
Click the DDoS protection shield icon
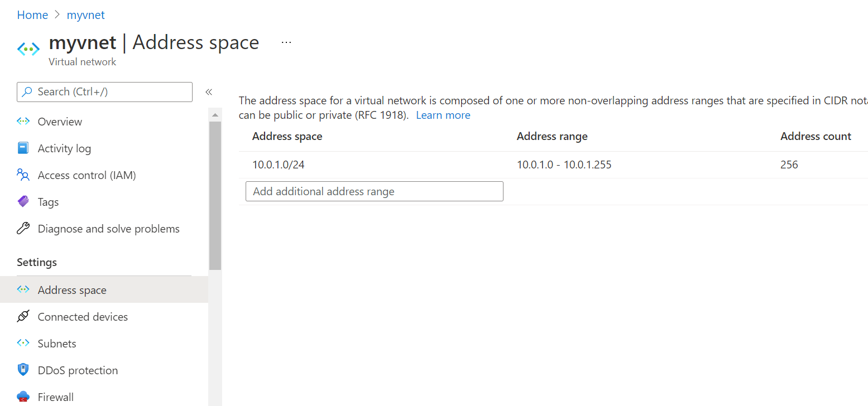pos(23,370)
